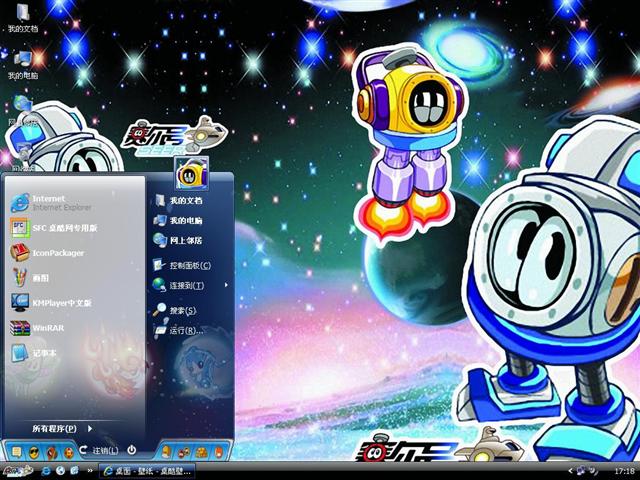Image resolution: width=640 pixels, height=480 pixels.
Task: Open 运行(R)... run dialog
Action: tap(178, 330)
